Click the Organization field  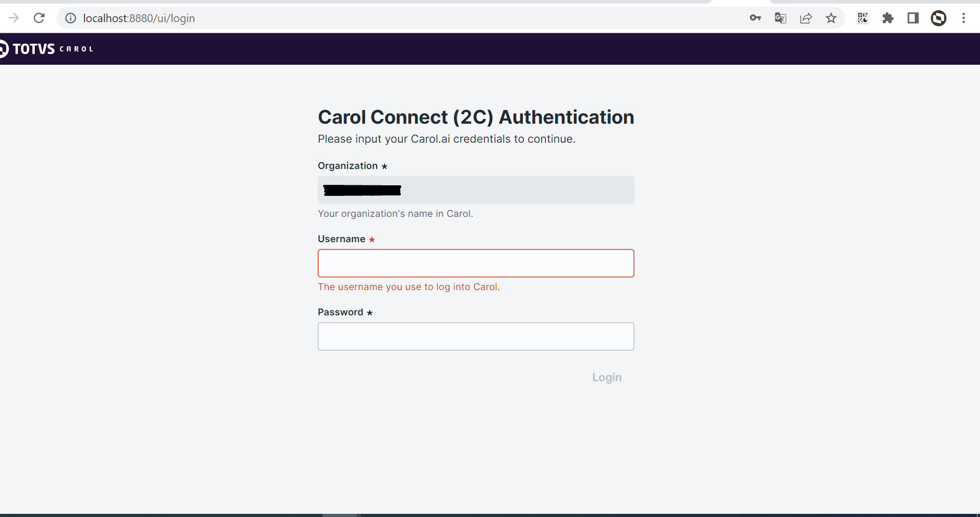[x=476, y=190]
